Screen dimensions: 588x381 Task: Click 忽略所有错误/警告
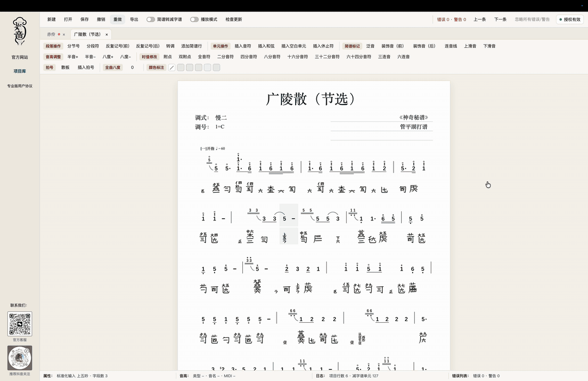tap(532, 20)
